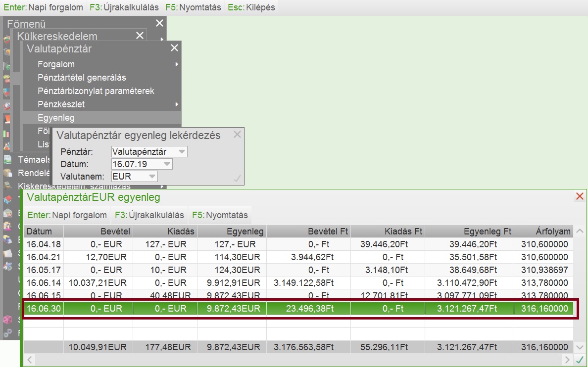This screenshot has width=588, height=367.
Task: Open Pénztárbizonylat paraméterek menu item
Action: click(x=101, y=91)
